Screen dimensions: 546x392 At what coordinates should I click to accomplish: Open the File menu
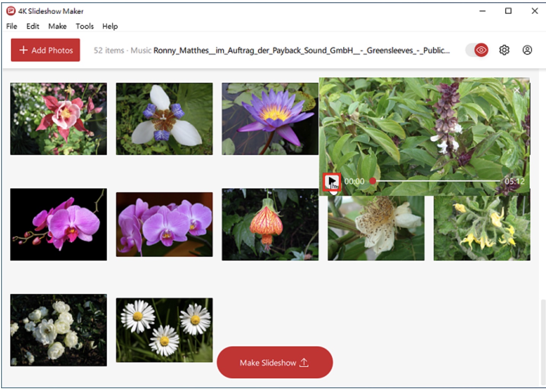(11, 26)
